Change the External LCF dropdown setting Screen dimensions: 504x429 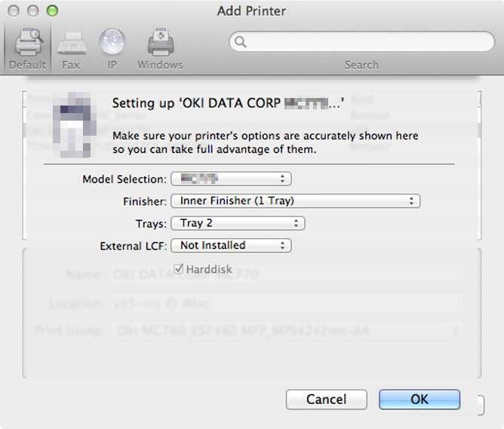click(x=231, y=246)
